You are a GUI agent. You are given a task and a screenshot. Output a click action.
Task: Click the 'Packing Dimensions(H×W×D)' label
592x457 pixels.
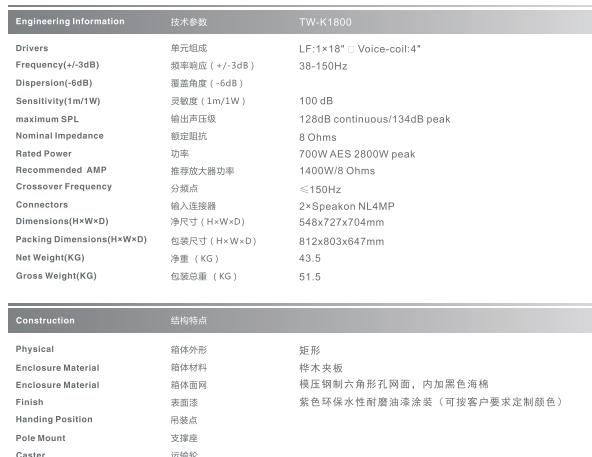[x=81, y=239]
